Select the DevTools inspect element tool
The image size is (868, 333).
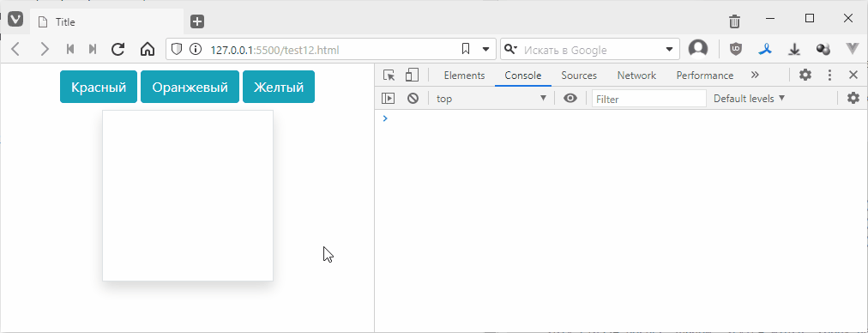(389, 76)
